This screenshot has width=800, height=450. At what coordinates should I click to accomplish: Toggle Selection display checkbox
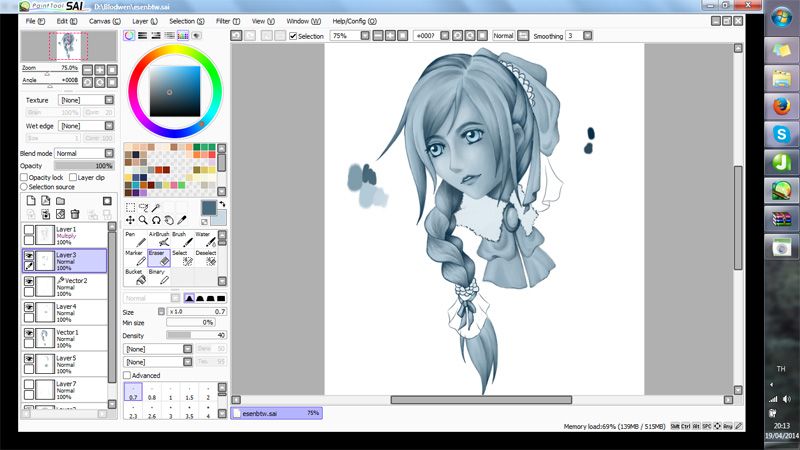[x=293, y=36]
